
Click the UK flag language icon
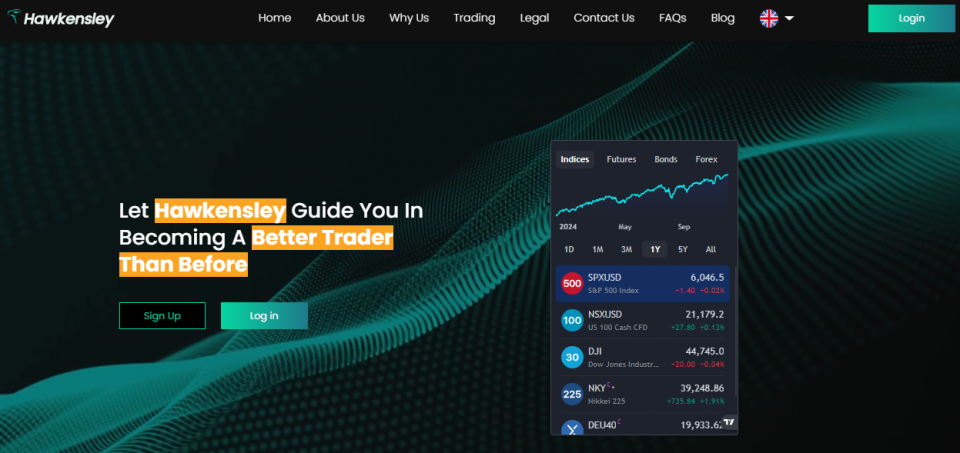coord(769,18)
